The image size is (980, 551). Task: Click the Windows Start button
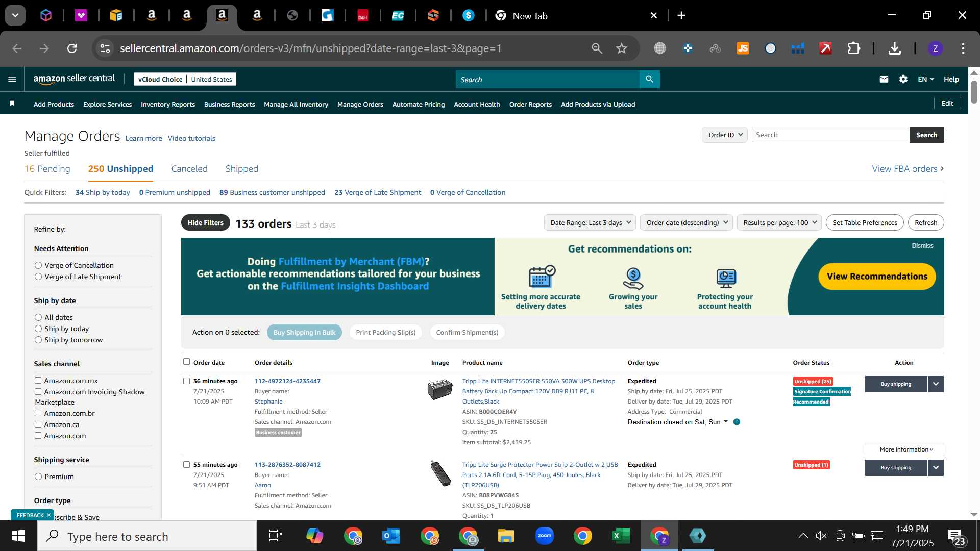[18, 536]
